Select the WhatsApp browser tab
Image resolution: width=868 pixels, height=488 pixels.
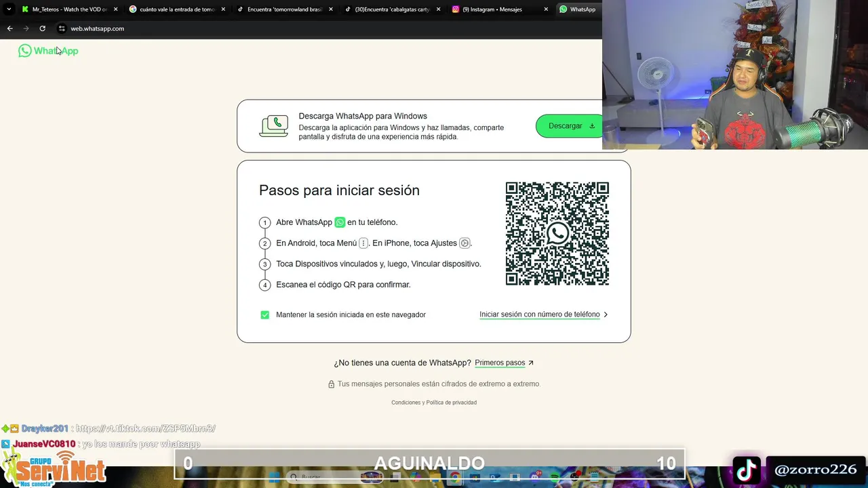(x=578, y=9)
